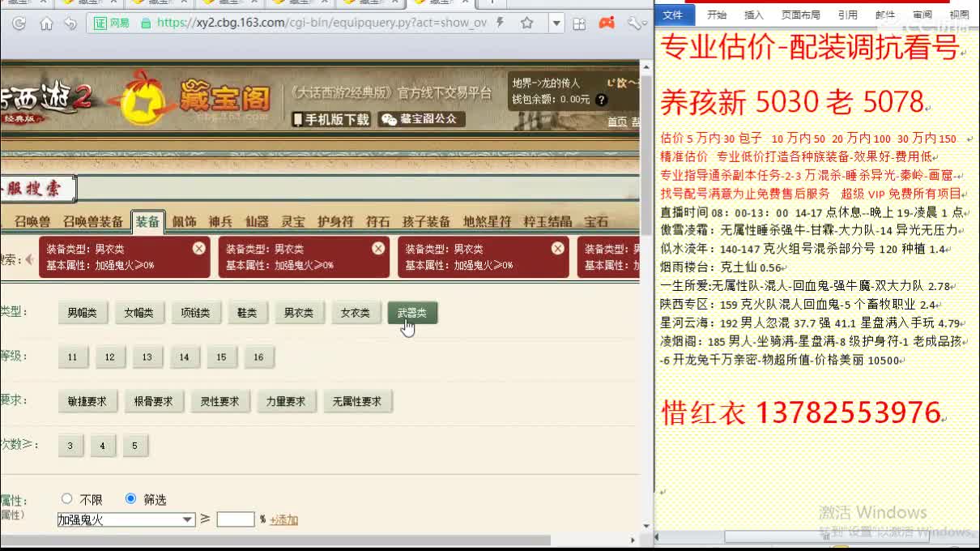Switch to the 护身符 tab
This screenshot has height=551, width=980.
pos(335,221)
